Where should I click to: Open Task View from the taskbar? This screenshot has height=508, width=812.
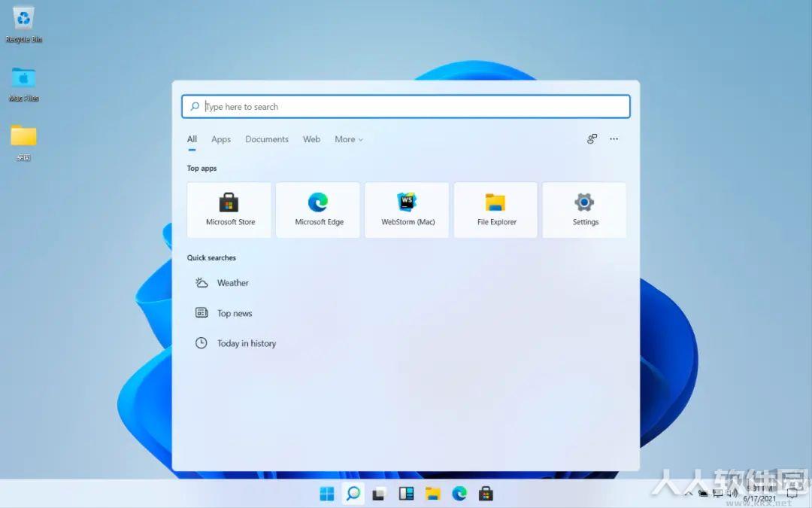tap(379, 494)
